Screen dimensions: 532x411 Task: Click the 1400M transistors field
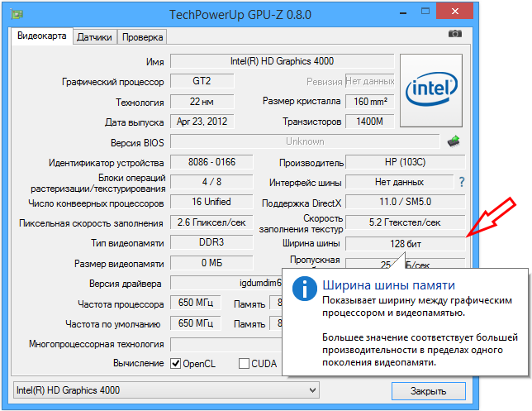[370, 122]
